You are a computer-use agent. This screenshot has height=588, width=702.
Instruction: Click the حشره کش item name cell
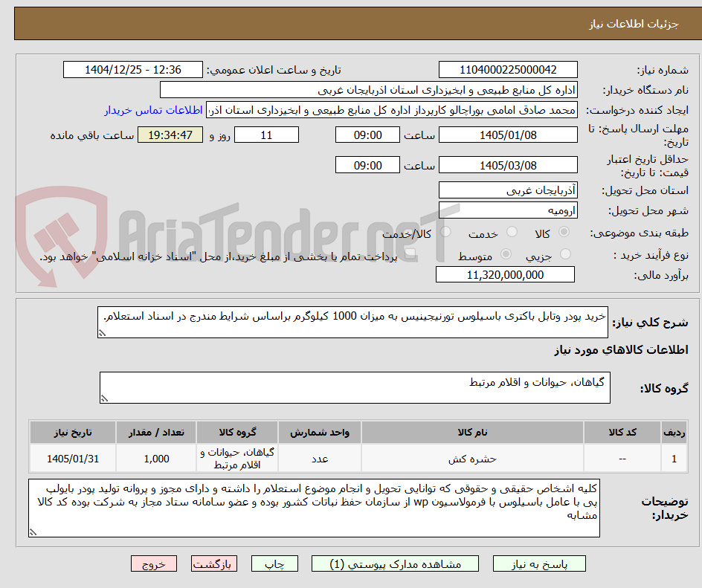[472, 459]
